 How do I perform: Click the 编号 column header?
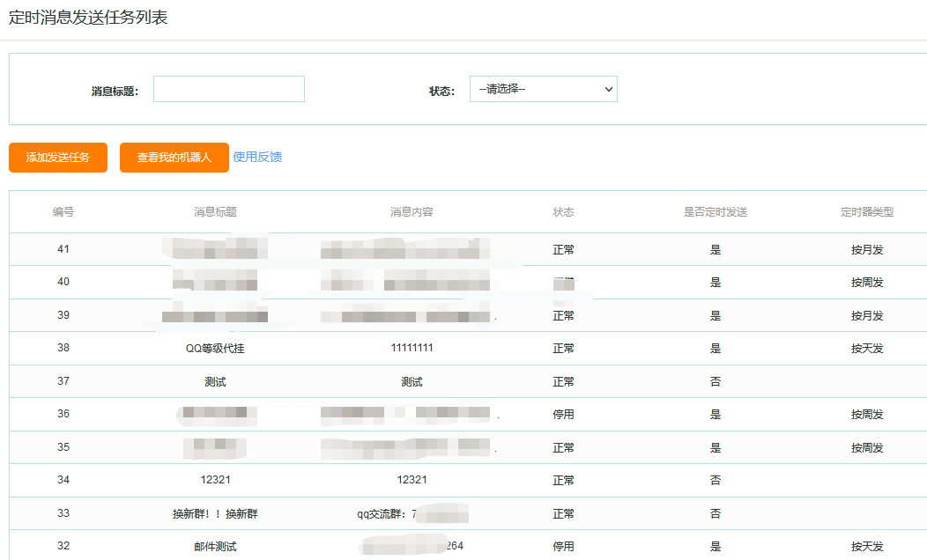(61, 211)
